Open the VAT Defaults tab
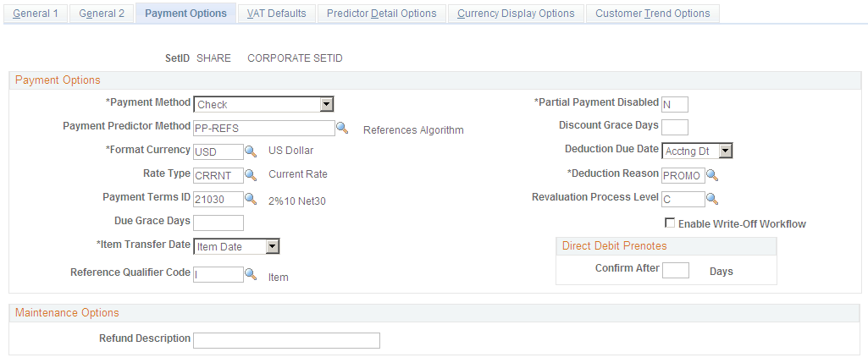The height and width of the screenshot is (363, 868). pos(277,14)
